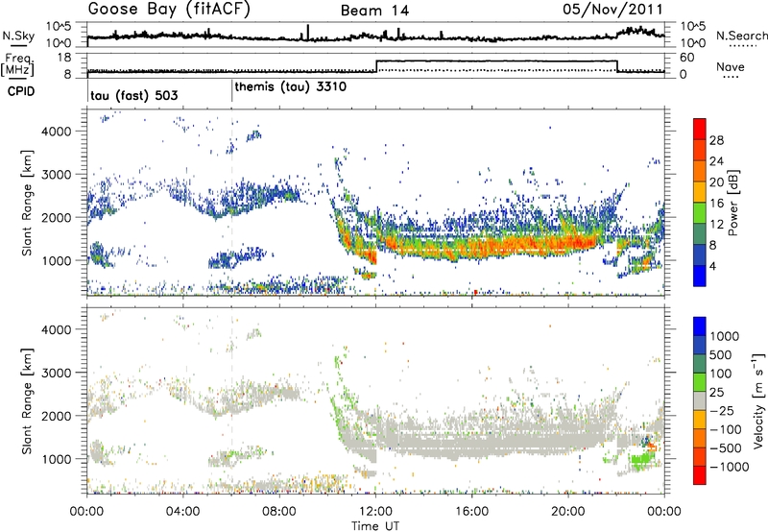Click the "4" value on power scale
Viewport: 768px width, 532px height.
coord(713,267)
